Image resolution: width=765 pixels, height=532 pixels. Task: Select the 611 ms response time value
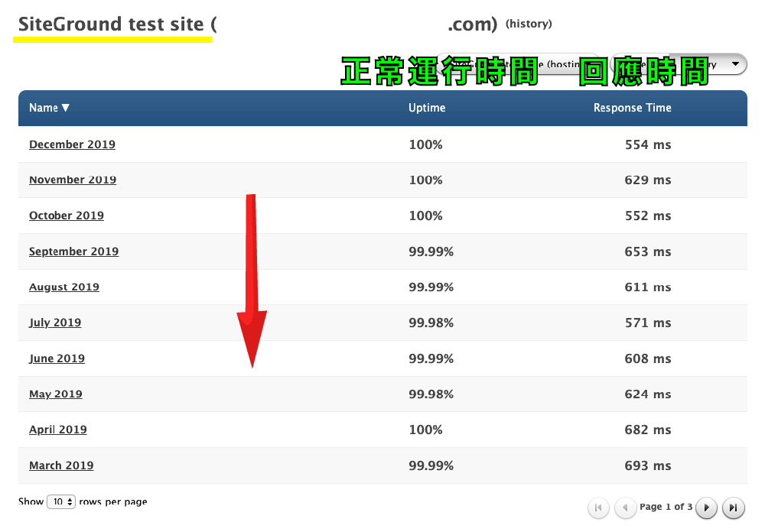pos(648,287)
